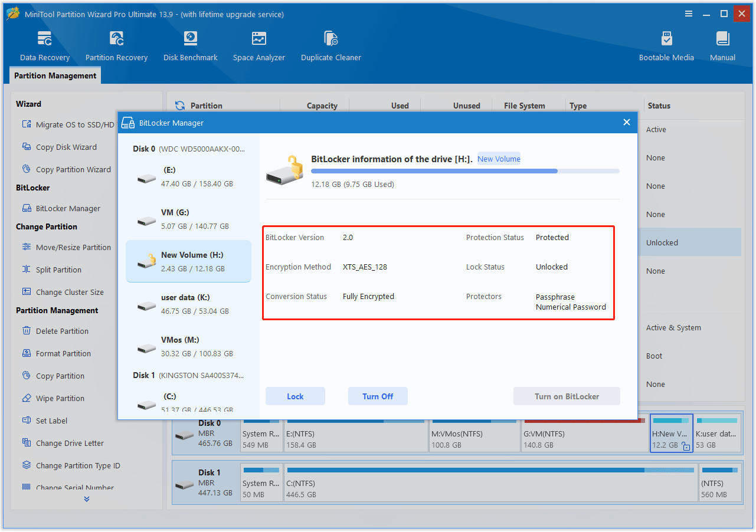Open the hamburger menu in title bar
Image resolution: width=756 pixels, height=532 pixels.
click(689, 14)
